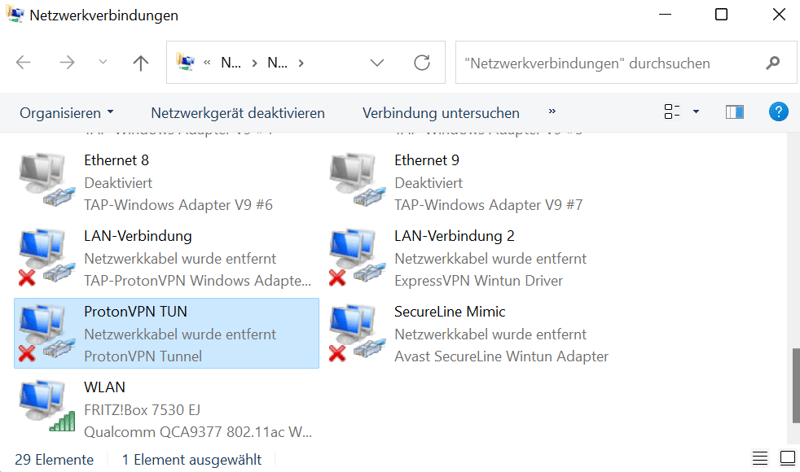This screenshot has width=800, height=472.
Task: Click Verbindung untersuchen
Action: (440, 113)
